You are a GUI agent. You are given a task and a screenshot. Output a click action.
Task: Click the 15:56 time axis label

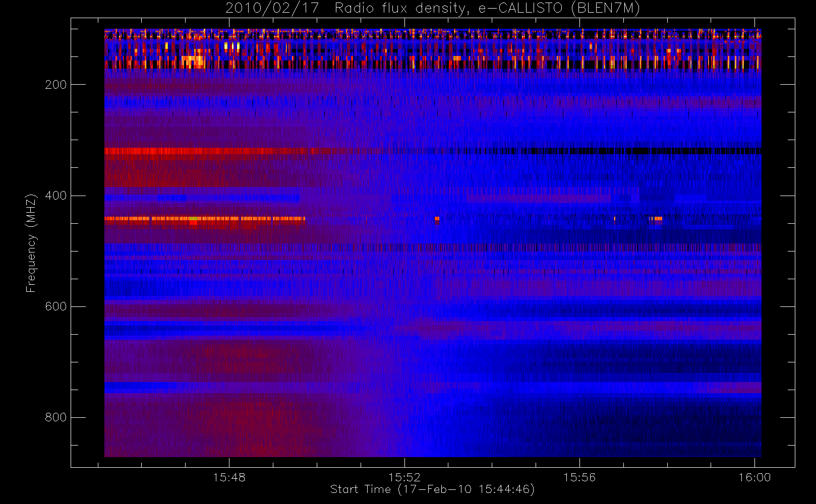click(x=579, y=477)
